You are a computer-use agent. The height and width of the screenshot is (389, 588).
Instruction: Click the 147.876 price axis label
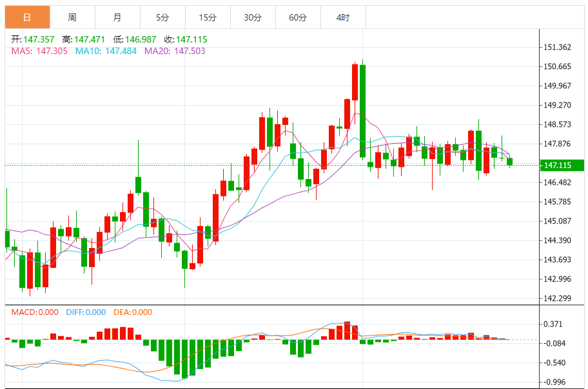pyautogui.click(x=557, y=144)
